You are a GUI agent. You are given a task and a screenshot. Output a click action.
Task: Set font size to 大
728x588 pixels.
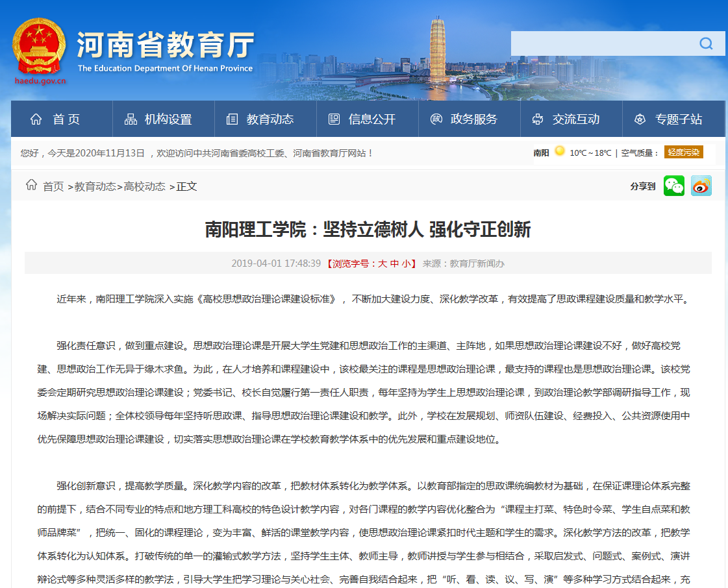[x=383, y=263]
